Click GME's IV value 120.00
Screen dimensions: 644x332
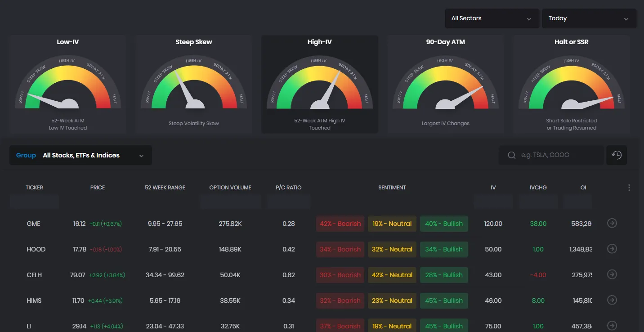pyautogui.click(x=493, y=224)
